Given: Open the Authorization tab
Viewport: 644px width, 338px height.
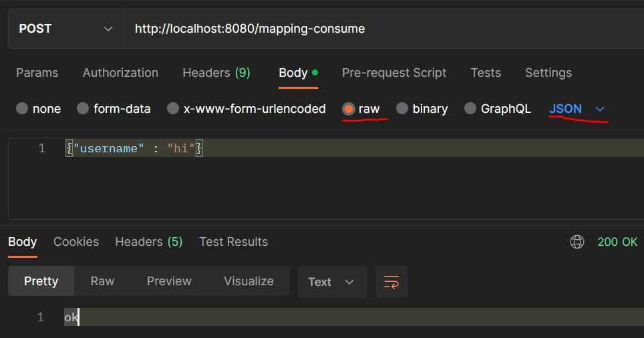Looking at the screenshot, I should click(120, 73).
